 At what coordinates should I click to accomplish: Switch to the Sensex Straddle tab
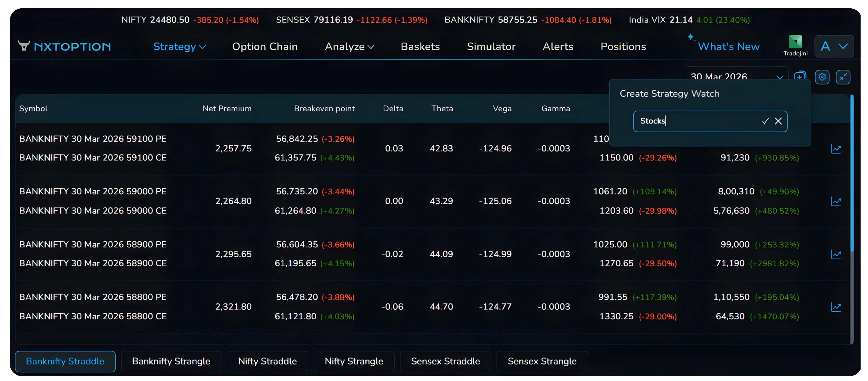pyautogui.click(x=445, y=361)
